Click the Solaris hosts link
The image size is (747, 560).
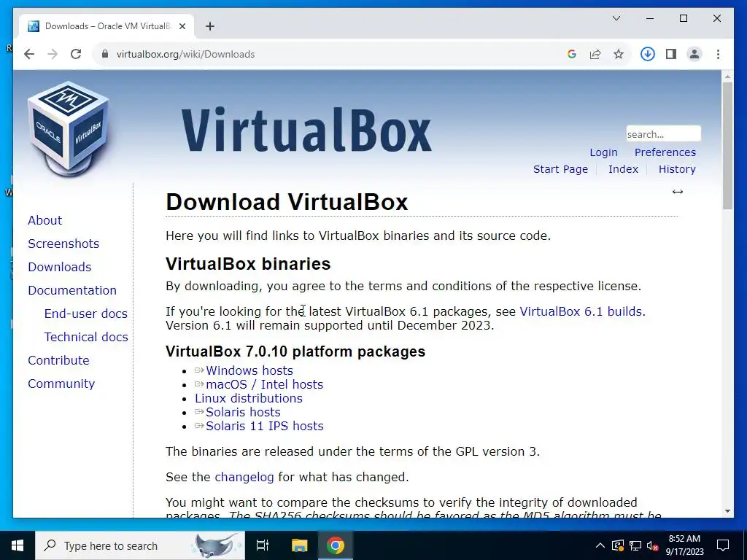click(243, 412)
